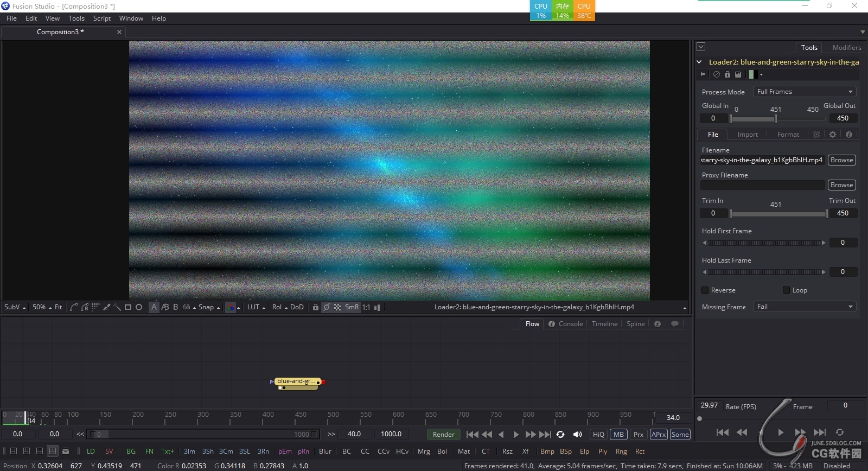Select the wand tool icon

117,307
